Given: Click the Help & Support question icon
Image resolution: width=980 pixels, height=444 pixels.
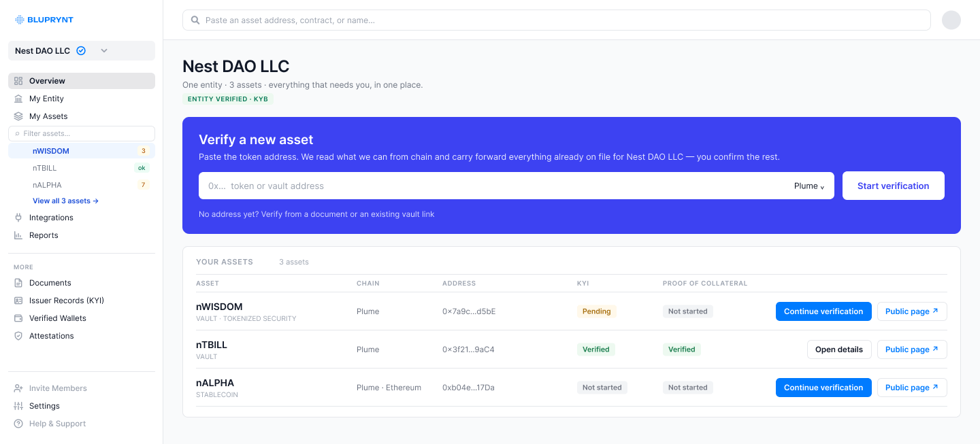Looking at the screenshot, I should coord(18,424).
